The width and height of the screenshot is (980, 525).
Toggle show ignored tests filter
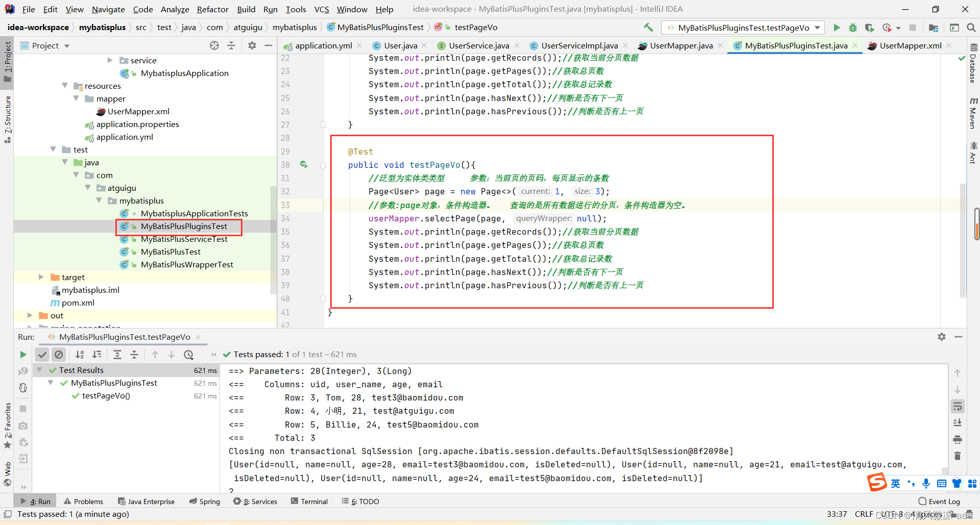click(x=59, y=354)
